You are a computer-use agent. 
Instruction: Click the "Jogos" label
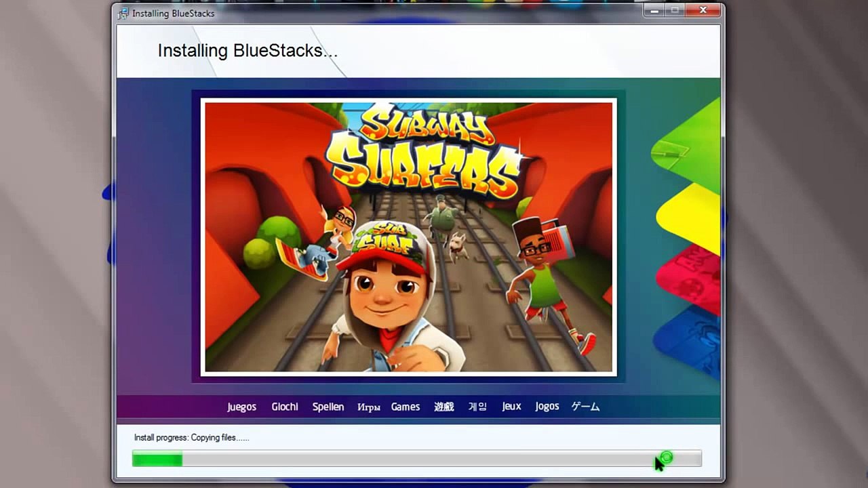[547, 406]
